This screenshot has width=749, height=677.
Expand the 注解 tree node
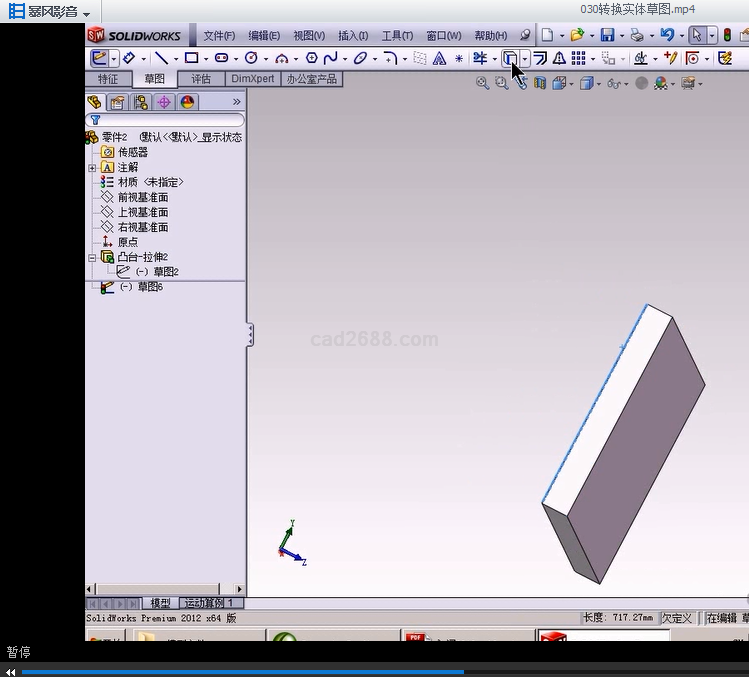click(x=92, y=168)
